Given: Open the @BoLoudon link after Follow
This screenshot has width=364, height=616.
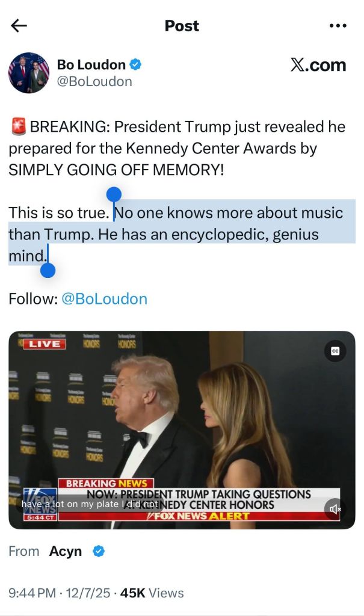Looking at the screenshot, I should [x=105, y=299].
